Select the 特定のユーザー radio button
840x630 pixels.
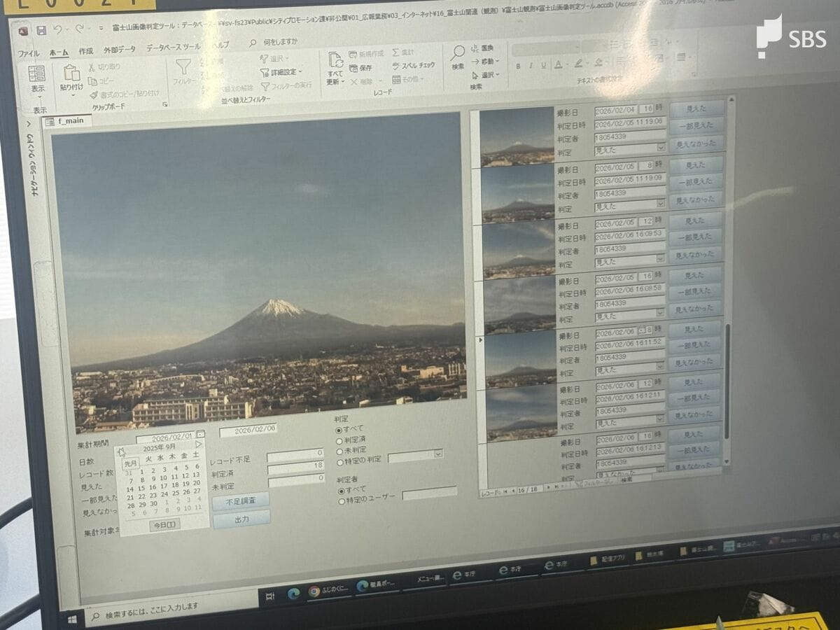(x=342, y=500)
